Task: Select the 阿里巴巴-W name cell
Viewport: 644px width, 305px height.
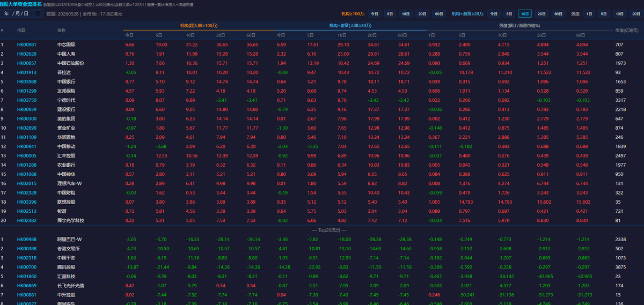Action: [x=69, y=239]
